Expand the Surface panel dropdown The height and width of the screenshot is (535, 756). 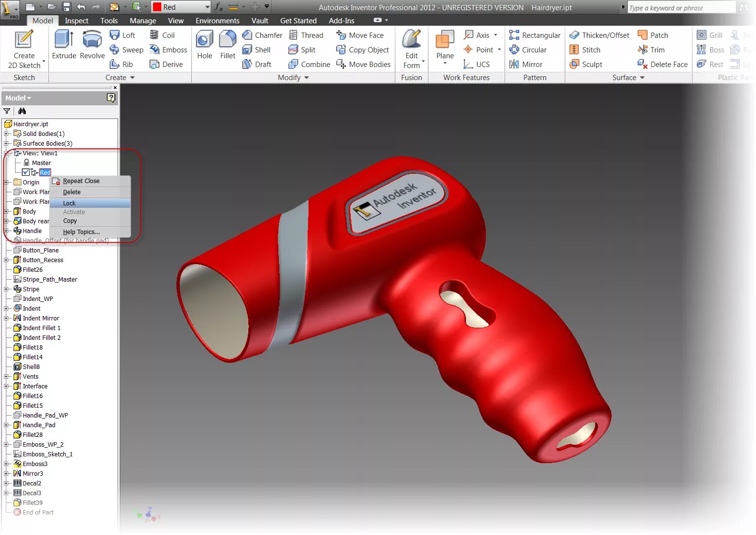[642, 78]
